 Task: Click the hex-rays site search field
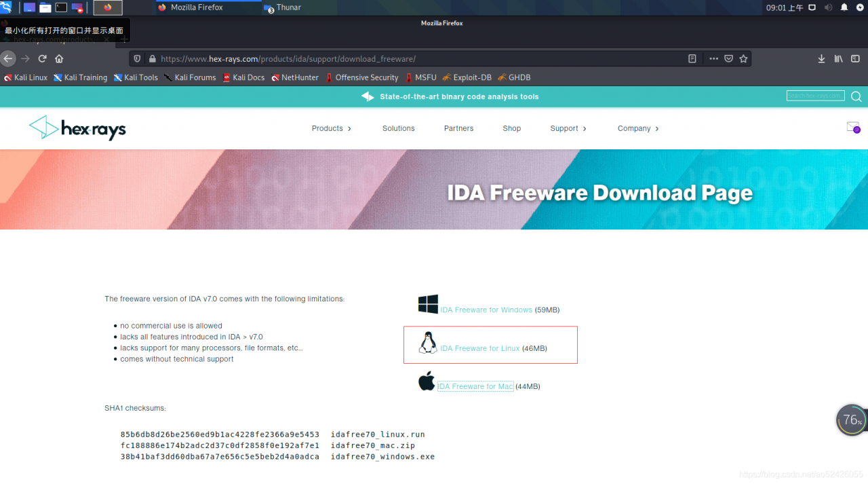816,96
